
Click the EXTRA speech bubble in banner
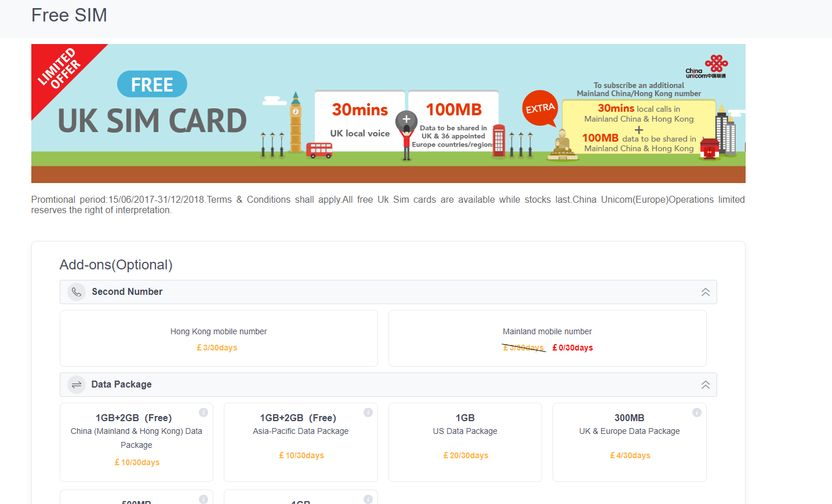540,108
